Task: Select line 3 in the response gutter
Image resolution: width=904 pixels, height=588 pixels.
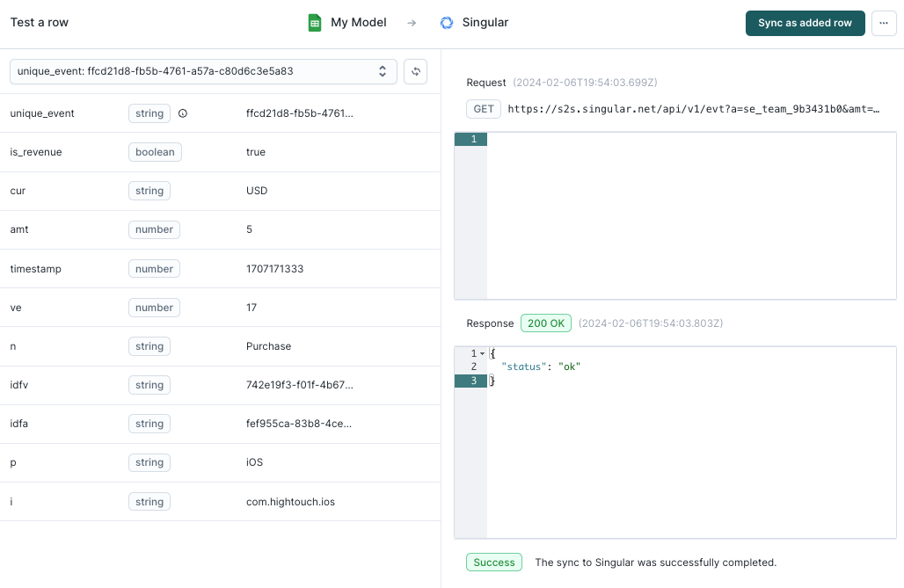Action: coord(473,381)
